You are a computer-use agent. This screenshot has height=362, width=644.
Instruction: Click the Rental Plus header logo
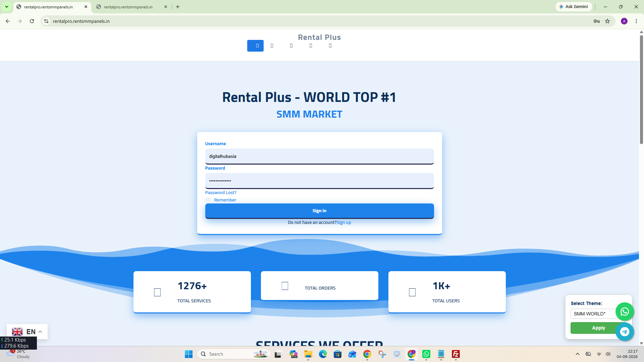(319, 37)
